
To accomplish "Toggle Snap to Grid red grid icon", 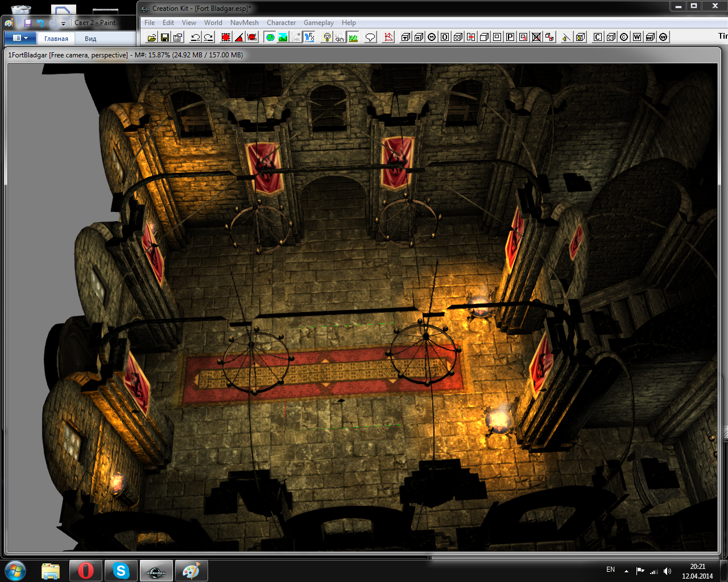I will coord(226,37).
